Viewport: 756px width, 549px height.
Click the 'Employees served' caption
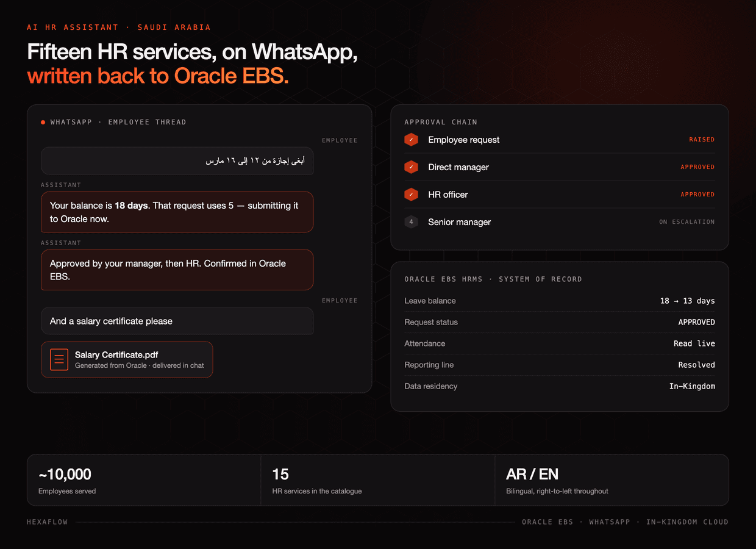tap(67, 491)
